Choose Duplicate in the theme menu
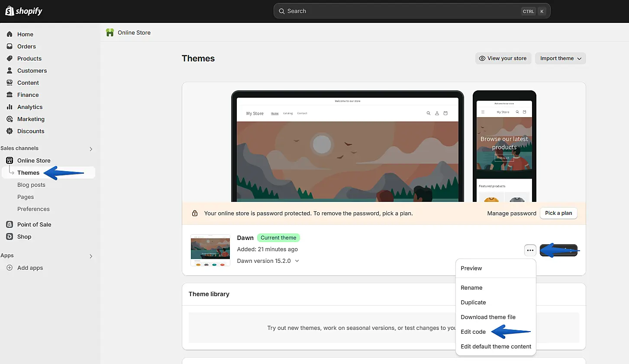This screenshot has height=364, width=629. [x=473, y=302]
